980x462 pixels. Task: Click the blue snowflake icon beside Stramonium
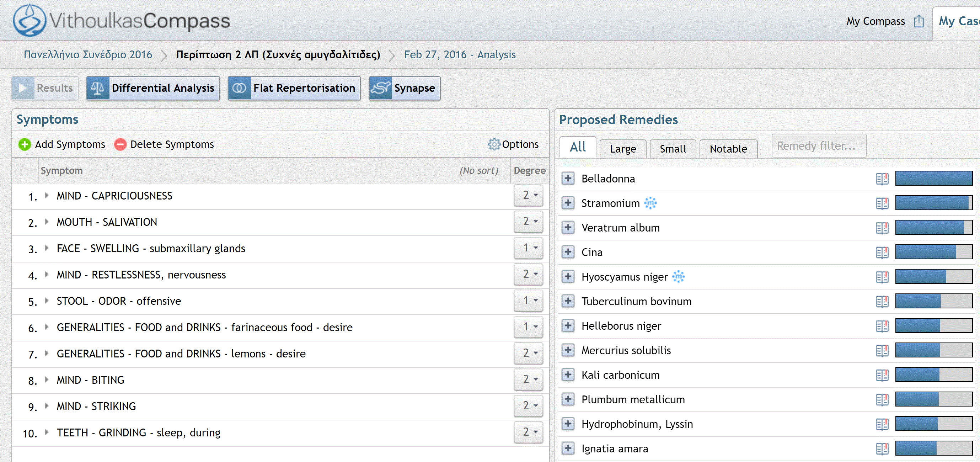pyautogui.click(x=650, y=203)
